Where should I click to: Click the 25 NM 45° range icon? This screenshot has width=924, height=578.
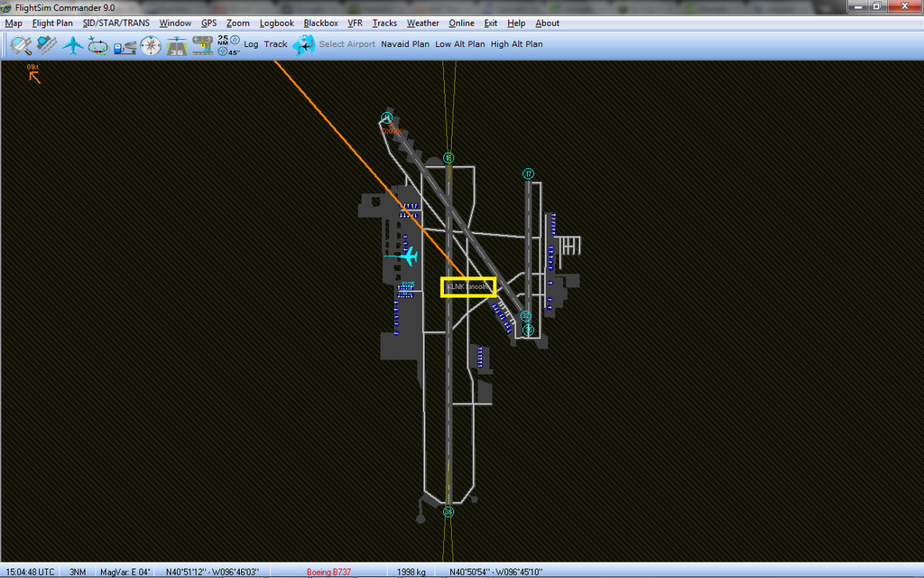(228, 44)
